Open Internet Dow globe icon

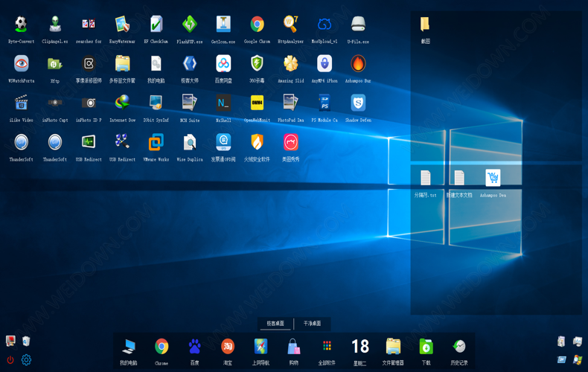click(x=122, y=103)
